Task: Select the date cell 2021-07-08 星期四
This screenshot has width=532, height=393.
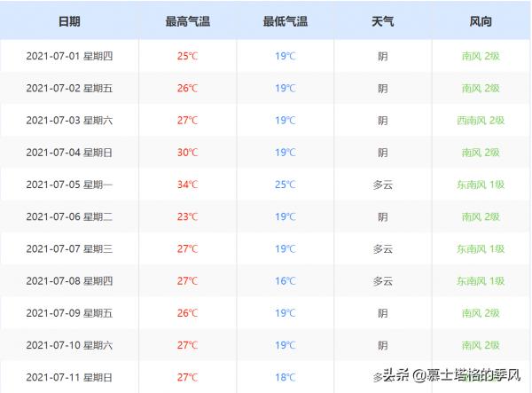Action: [x=69, y=281]
